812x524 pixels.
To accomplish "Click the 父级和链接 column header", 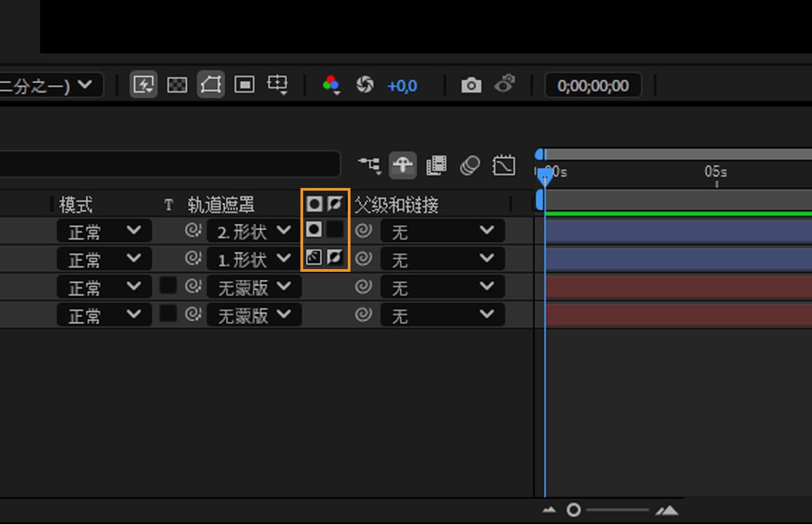I will click(397, 205).
